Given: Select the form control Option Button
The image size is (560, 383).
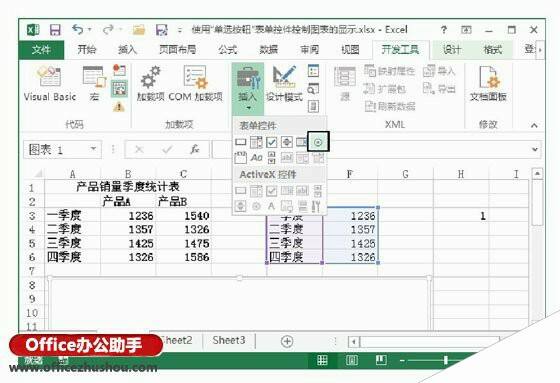Looking at the screenshot, I should point(318,142).
